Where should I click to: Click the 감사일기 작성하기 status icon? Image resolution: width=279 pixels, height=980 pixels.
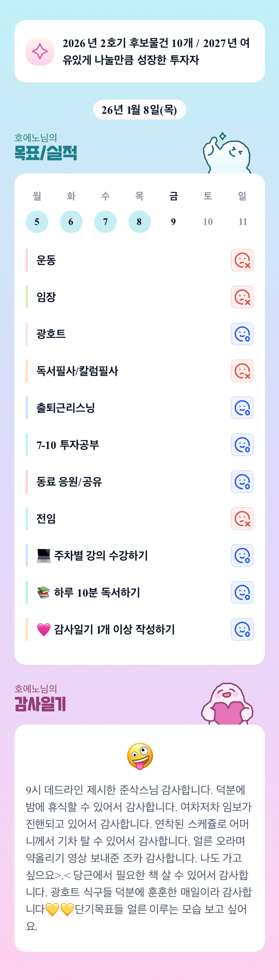(242, 629)
